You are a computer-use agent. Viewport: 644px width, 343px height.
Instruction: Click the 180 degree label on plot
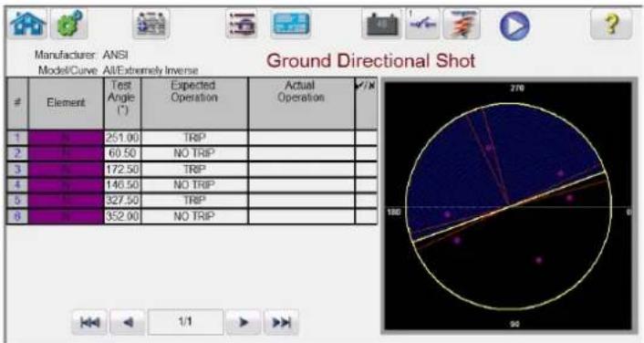[393, 212]
